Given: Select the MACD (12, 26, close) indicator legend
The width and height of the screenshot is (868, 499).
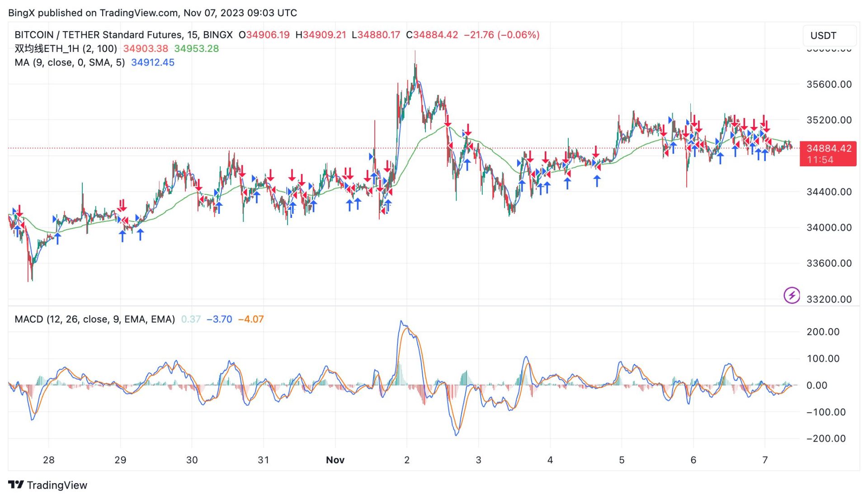Looking at the screenshot, I should pos(94,319).
